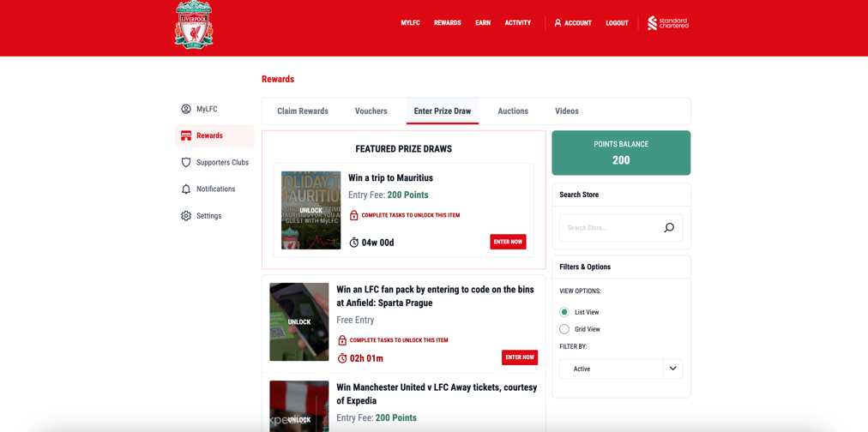Click the Manchester United v LFC Away tickets title
The image size is (868, 432).
tap(437, 393)
